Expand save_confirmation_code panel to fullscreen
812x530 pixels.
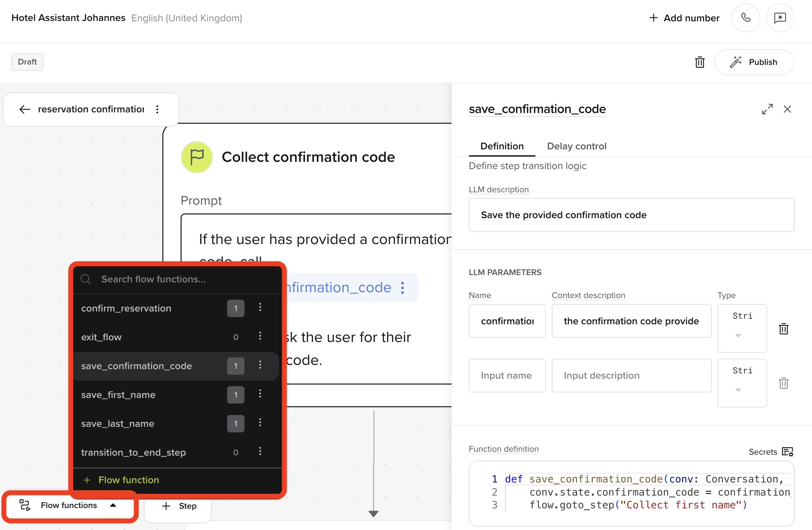[x=767, y=109]
